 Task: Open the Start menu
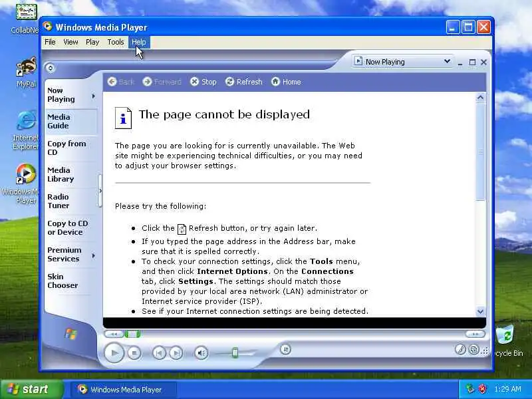pos(31,389)
